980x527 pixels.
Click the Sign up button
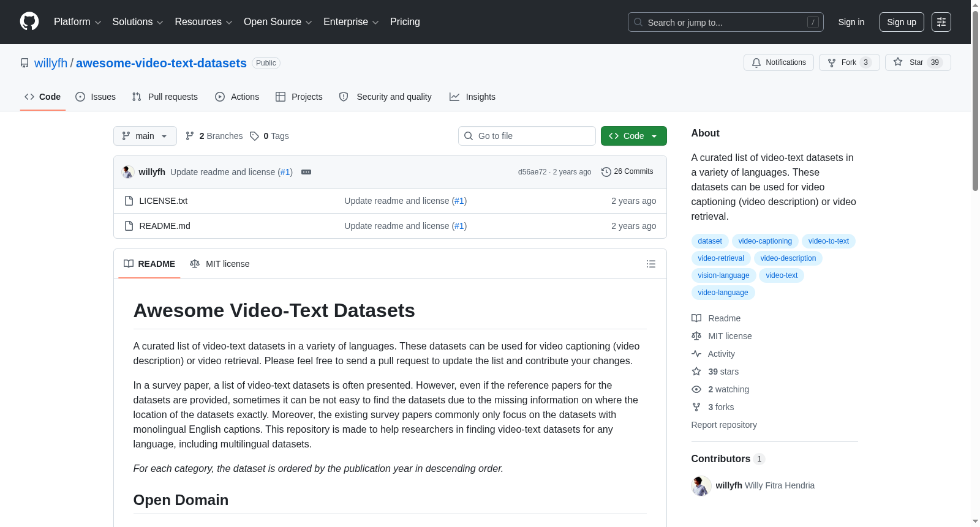click(902, 22)
